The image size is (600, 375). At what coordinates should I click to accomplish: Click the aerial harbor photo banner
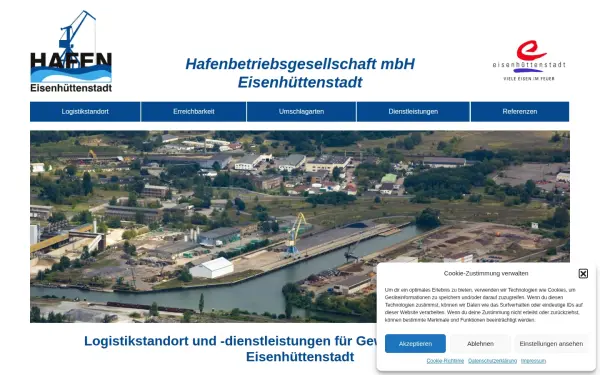[300, 227]
